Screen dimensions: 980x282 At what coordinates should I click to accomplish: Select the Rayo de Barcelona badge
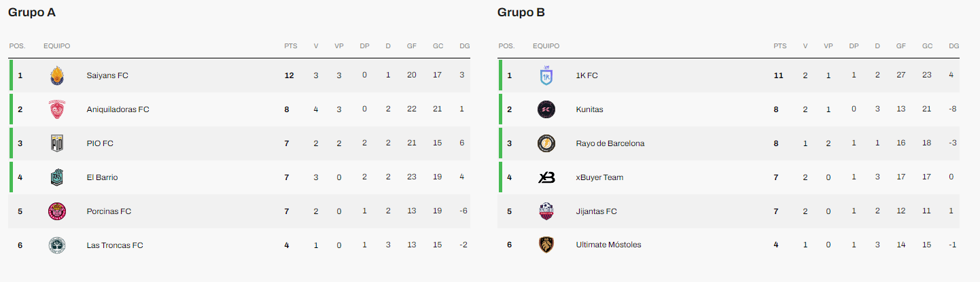click(x=546, y=143)
